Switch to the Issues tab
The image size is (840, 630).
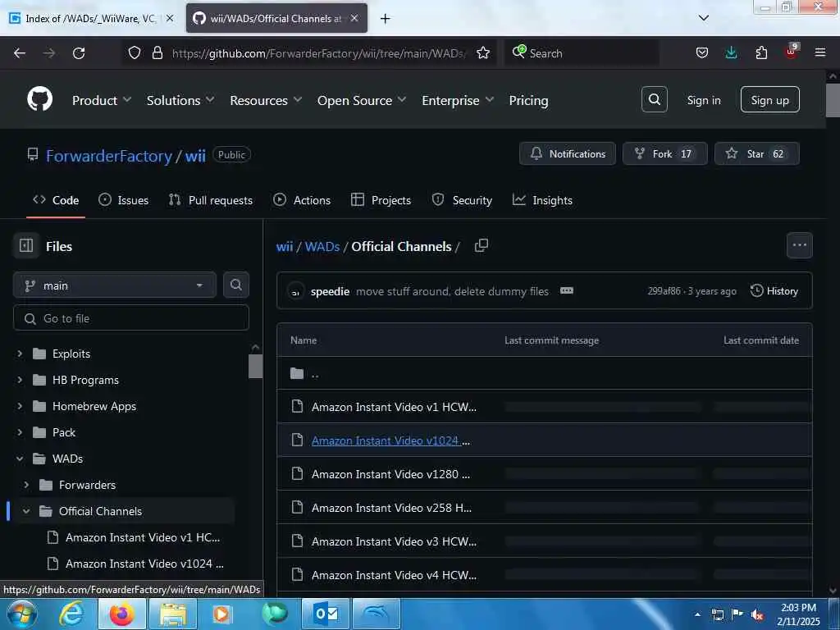coord(124,200)
